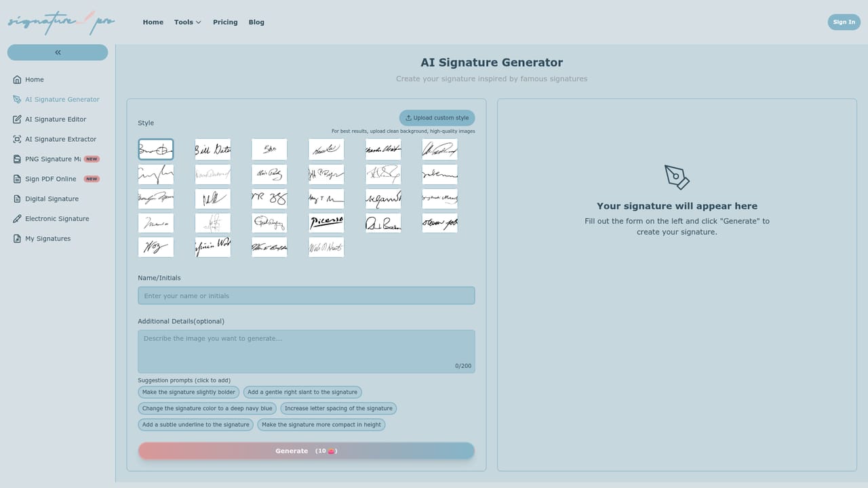Add 'Add a gentle right slant' prompt
868x488 pixels.
coord(302,392)
